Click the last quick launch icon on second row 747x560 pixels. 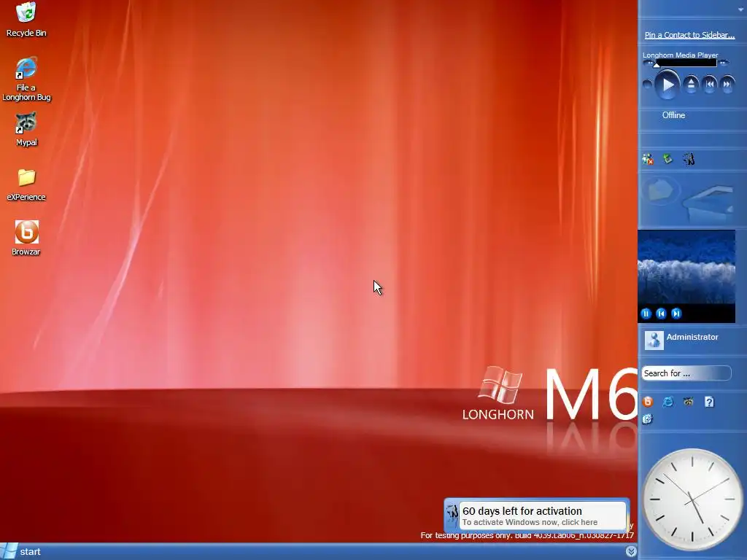pyautogui.click(x=647, y=419)
